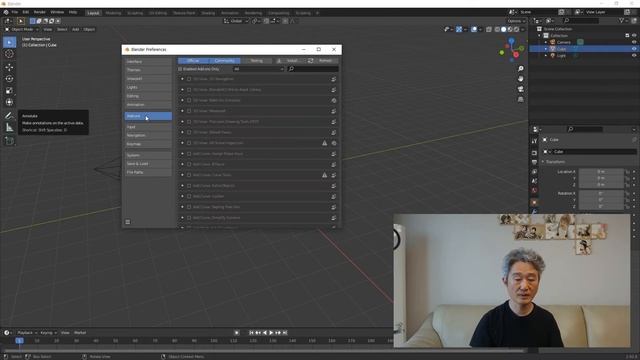Hide the Camera with its eye icon

pos(634,42)
